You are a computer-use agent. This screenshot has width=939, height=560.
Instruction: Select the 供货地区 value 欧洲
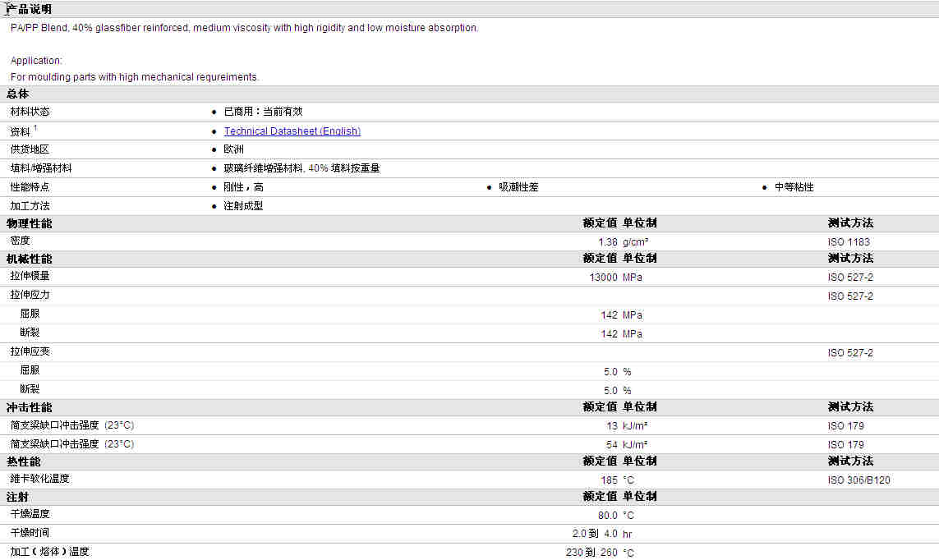[x=233, y=149]
